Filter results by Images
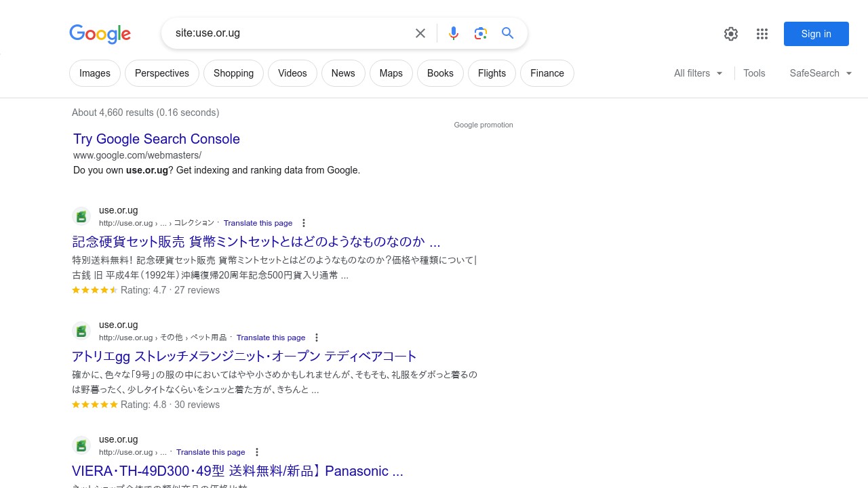Viewport: 868px width, 488px height. coord(95,73)
